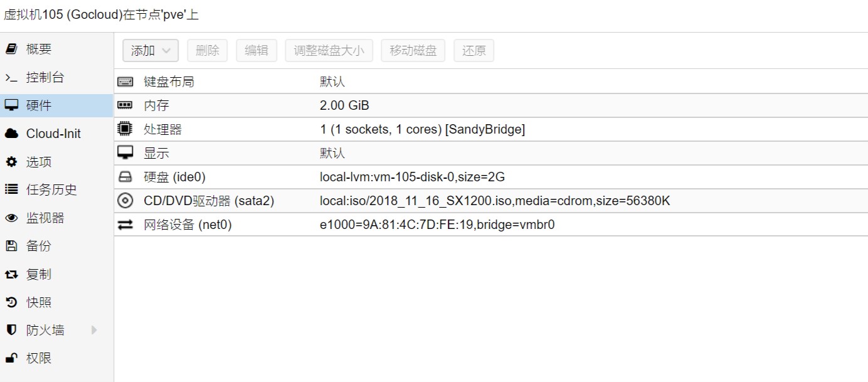Click the 快照 history icon

point(11,302)
